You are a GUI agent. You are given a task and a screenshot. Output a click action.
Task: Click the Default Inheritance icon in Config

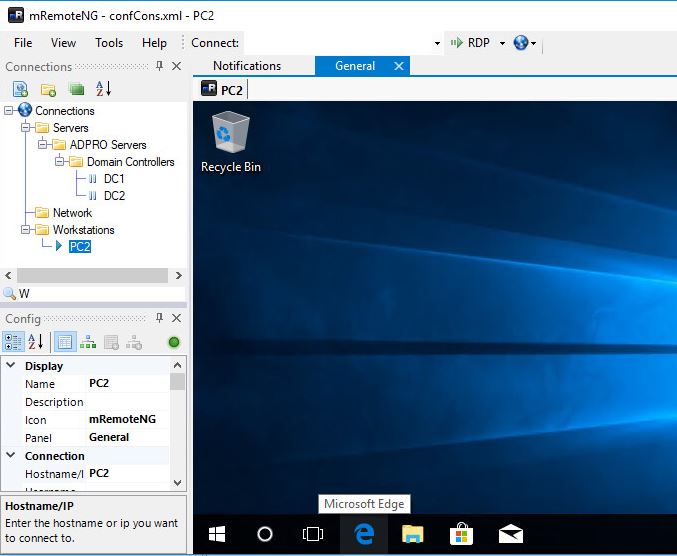click(134, 342)
